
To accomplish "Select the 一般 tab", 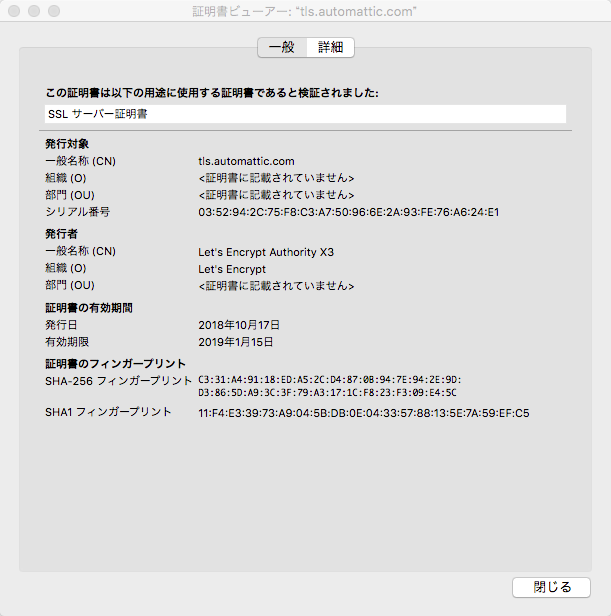I will 282,47.
